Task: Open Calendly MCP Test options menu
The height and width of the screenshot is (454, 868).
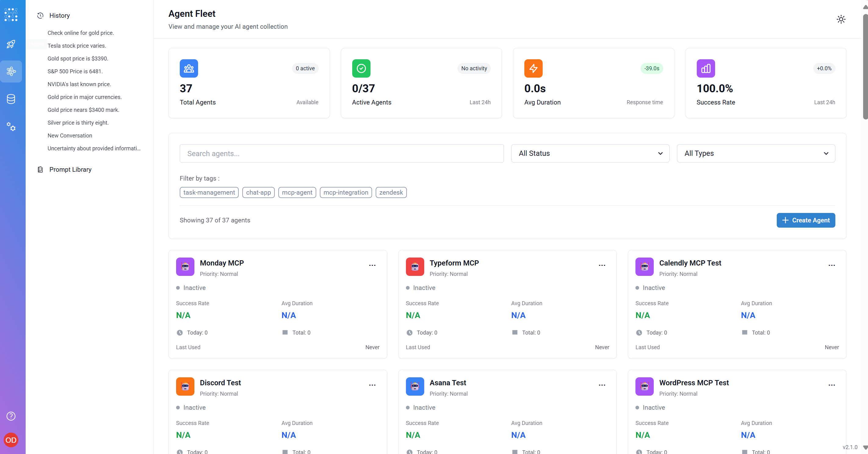Action: pos(831,265)
